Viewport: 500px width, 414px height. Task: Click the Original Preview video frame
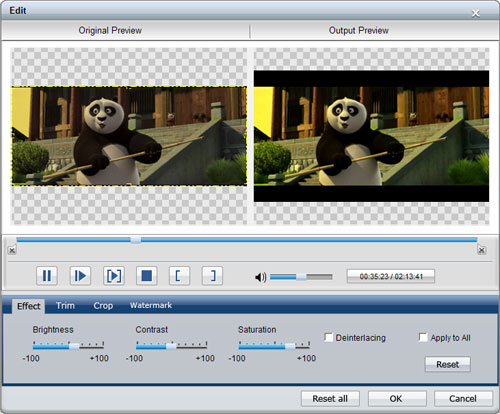[129, 136]
